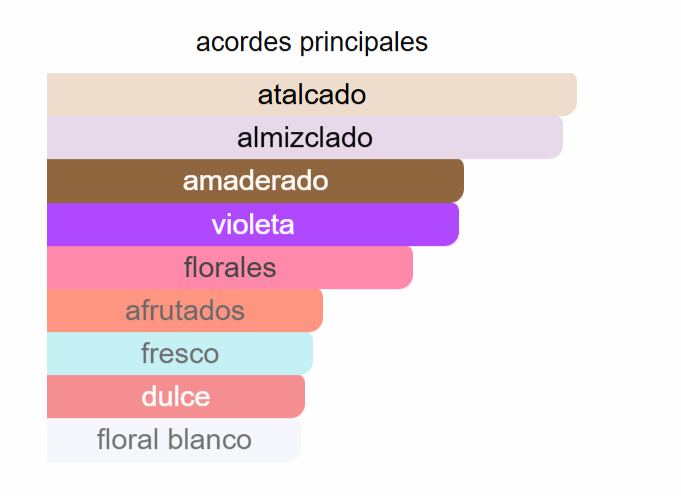The image size is (681, 498).
Task: Choose the 'afrutados' accord text
Action: pyautogui.click(x=185, y=310)
